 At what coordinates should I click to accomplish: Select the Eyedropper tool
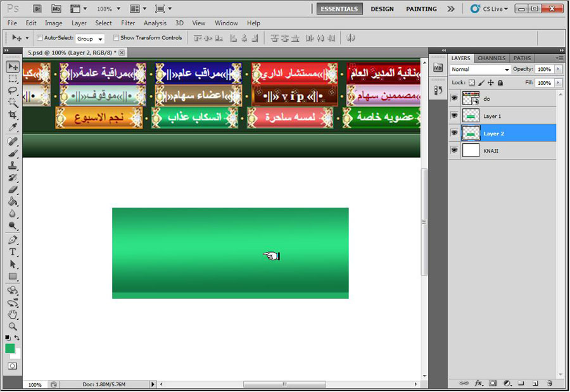[x=13, y=127]
